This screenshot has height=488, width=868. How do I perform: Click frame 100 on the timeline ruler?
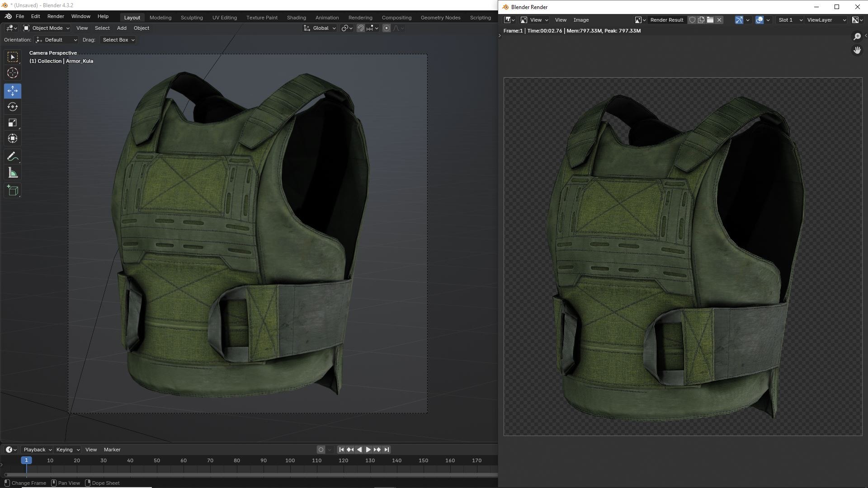(290, 460)
